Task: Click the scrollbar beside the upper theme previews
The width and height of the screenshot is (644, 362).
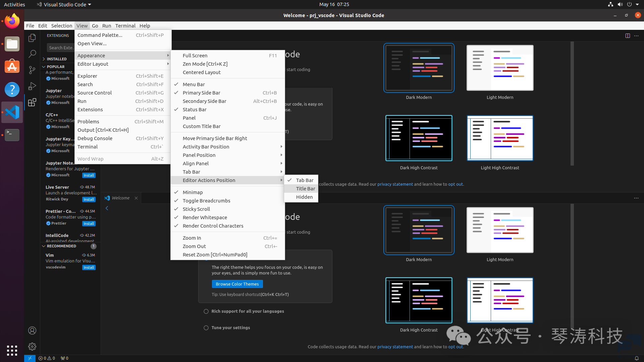Action: pos(572,104)
